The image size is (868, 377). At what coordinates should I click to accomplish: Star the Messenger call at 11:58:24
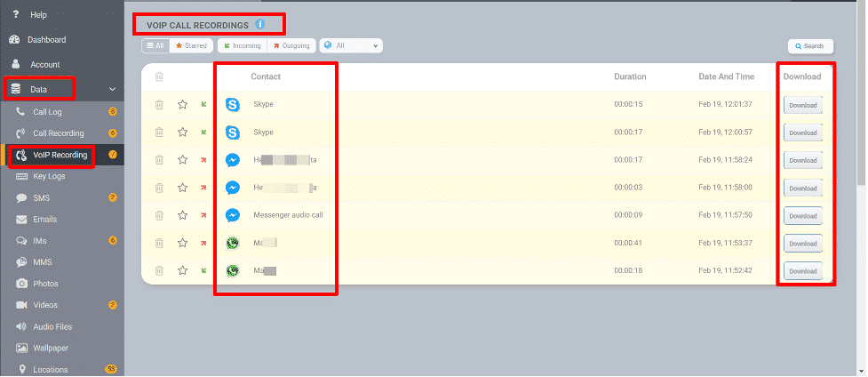tap(183, 160)
